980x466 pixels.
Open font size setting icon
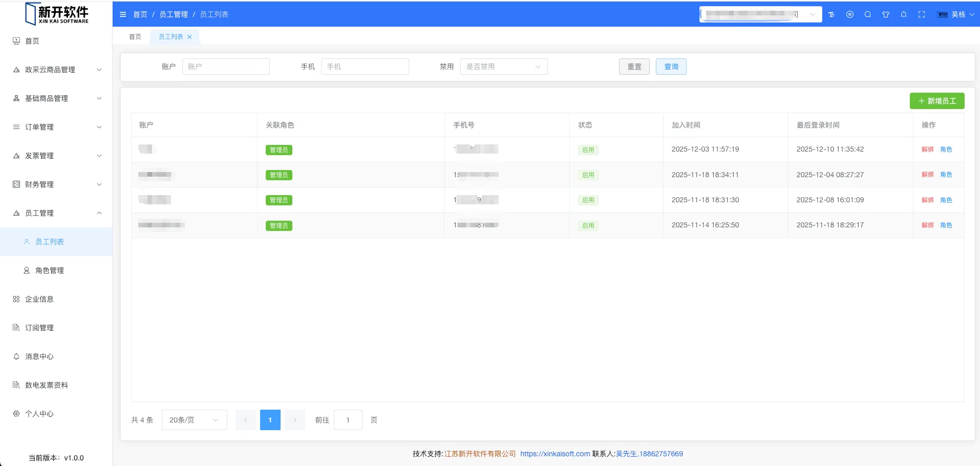tap(832, 14)
